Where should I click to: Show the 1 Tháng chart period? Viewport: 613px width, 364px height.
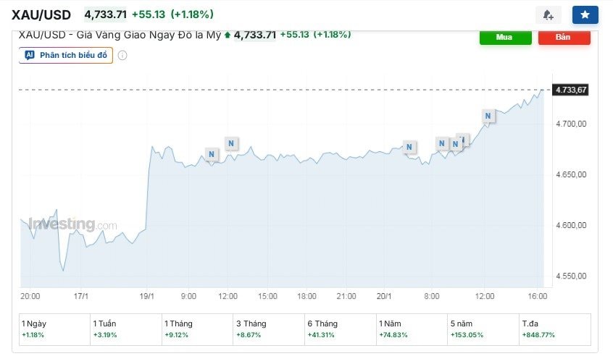coord(196,329)
